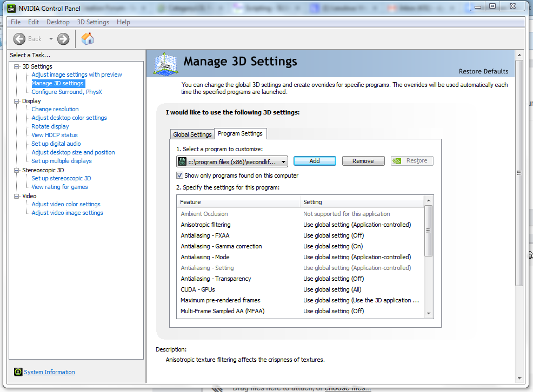Go to the Home page icon
The image size is (533, 392).
[x=88, y=39]
